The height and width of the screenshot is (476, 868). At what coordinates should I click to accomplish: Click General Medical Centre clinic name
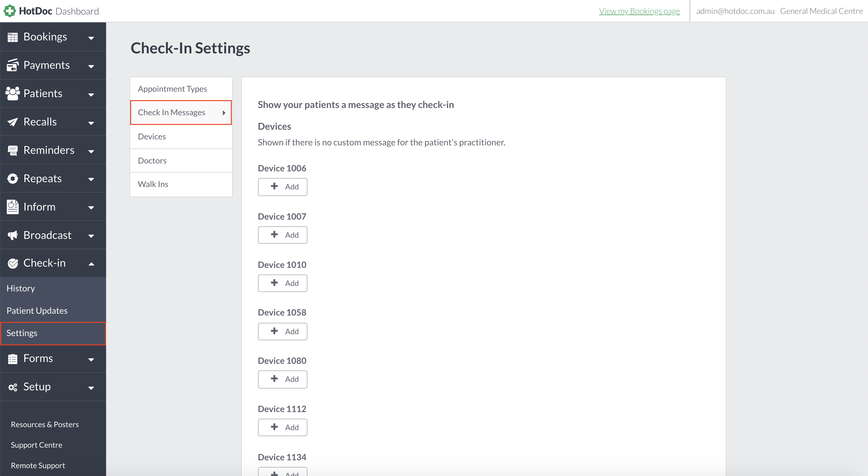(x=821, y=11)
